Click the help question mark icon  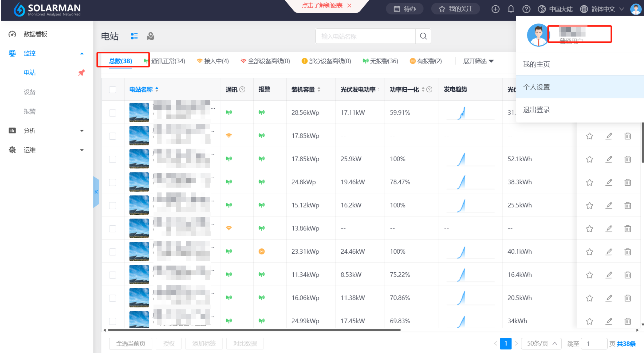[526, 9]
